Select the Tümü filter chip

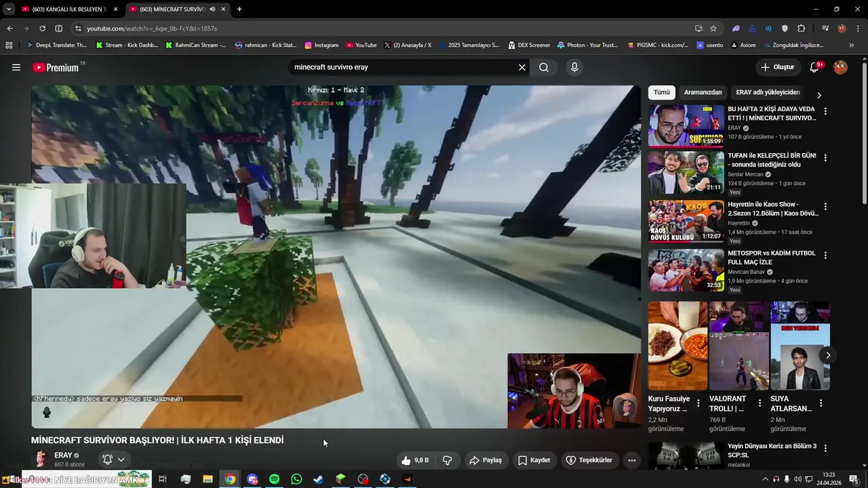click(x=661, y=92)
